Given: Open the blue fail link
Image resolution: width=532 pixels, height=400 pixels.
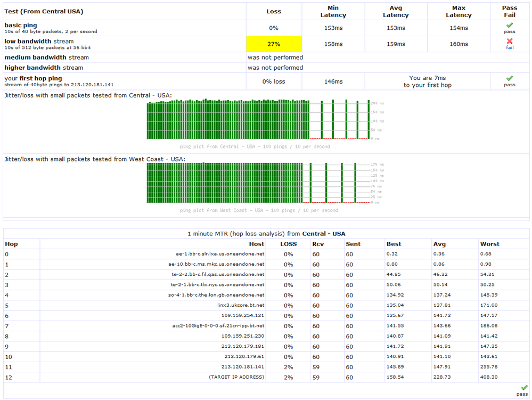Looking at the screenshot, I should 510,47.
